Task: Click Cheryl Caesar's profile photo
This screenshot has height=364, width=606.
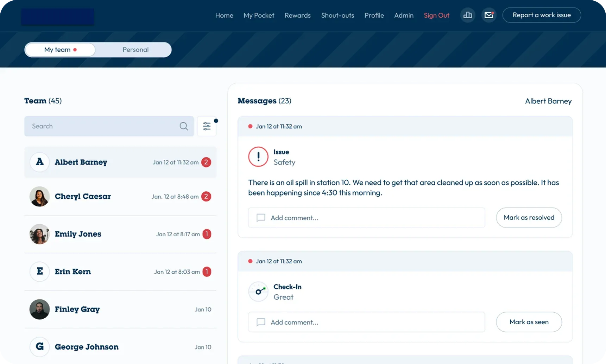Action: (39, 196)
